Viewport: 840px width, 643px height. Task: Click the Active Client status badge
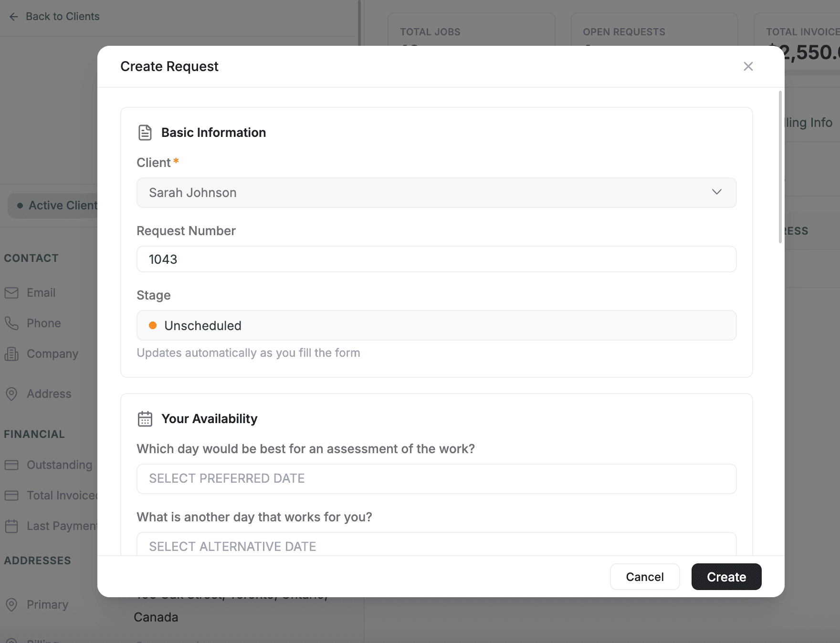(57, 205)
